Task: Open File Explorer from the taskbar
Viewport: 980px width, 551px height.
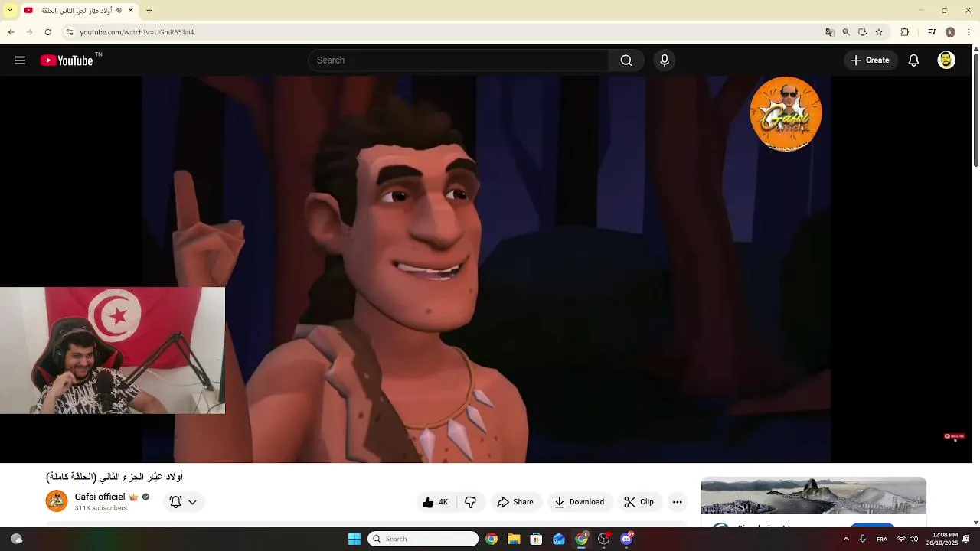Action: pyautogui.click(x=514, y=539)
